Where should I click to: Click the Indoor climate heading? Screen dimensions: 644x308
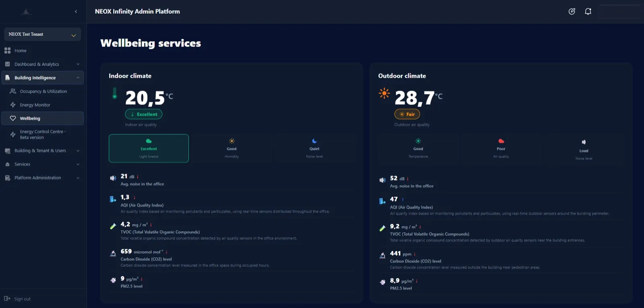130,76
